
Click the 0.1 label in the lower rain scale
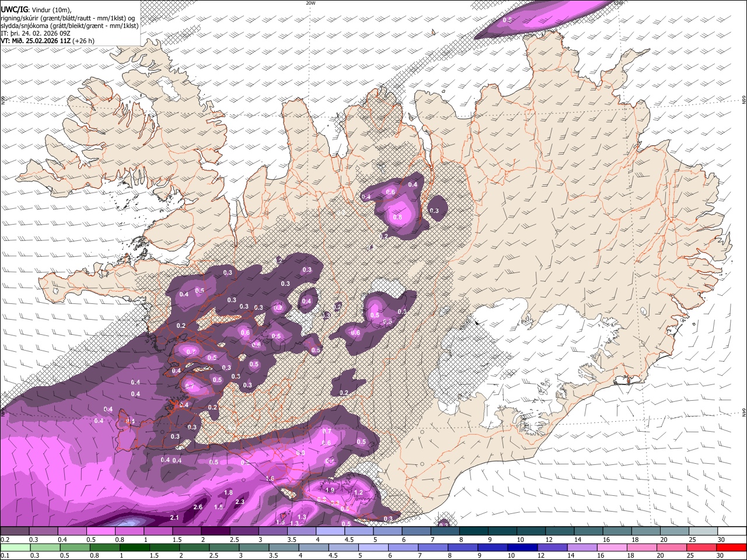pos(5,556)
